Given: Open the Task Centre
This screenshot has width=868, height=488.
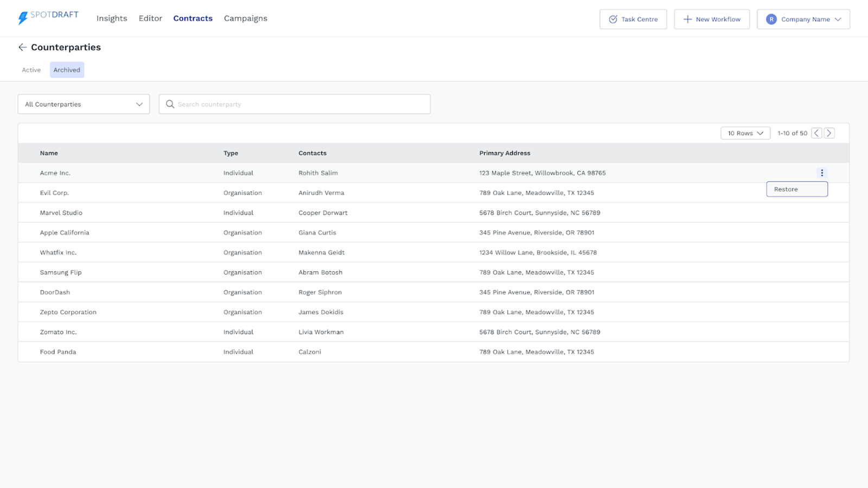Looking at the screenshot, I should click(633, 19).
